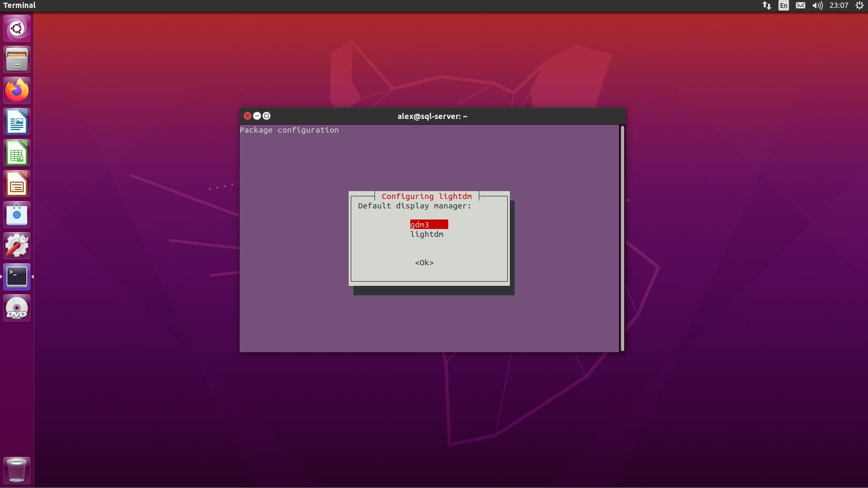The height and width of the screenshot is (488, 868).
Task: Focus the Terminal icon in dock
Action: click(17, 277)
